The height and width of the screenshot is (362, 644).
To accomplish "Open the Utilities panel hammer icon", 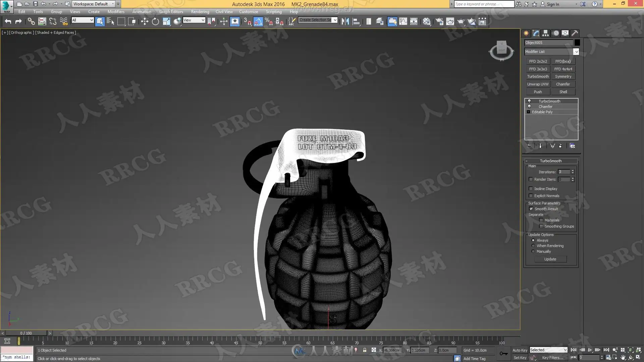I will pyautogui.click(x=575, y=33).
